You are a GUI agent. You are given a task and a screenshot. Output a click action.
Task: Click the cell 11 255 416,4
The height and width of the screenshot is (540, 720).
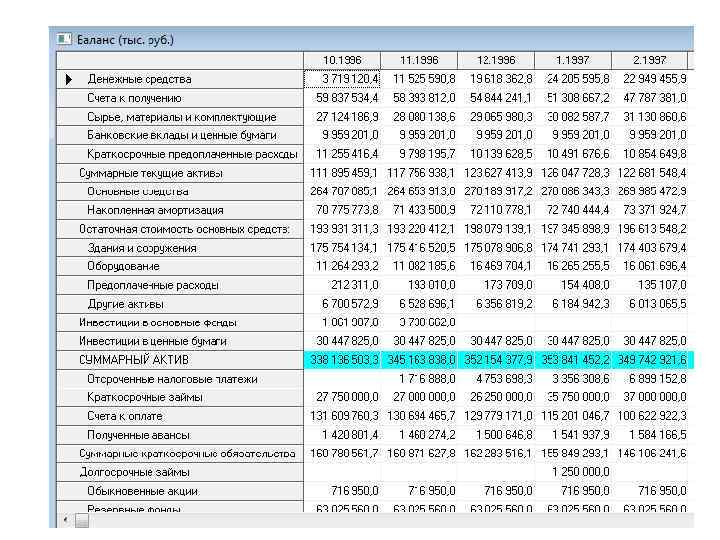pyautogui.click(x=342, y=154)
